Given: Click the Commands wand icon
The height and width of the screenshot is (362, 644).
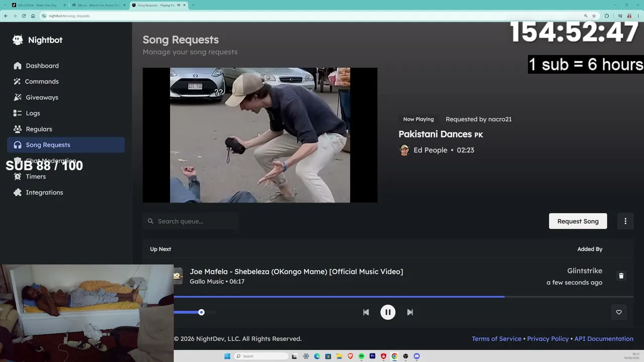Looking at the screenshot, I should coord(18,81).
